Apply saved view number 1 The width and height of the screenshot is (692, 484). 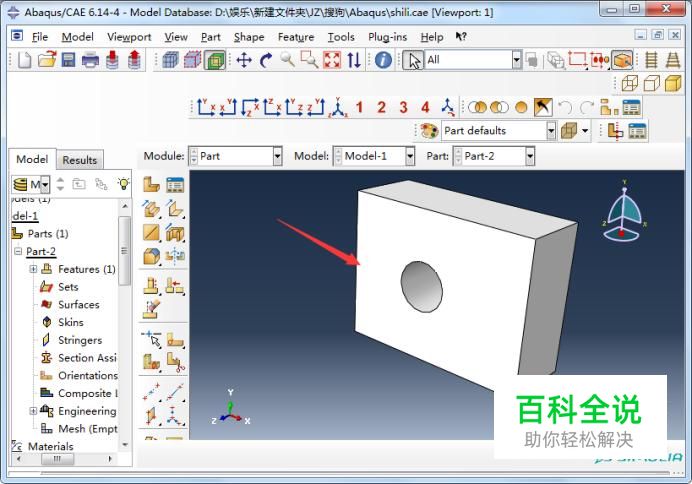click(x=359, y=107)
